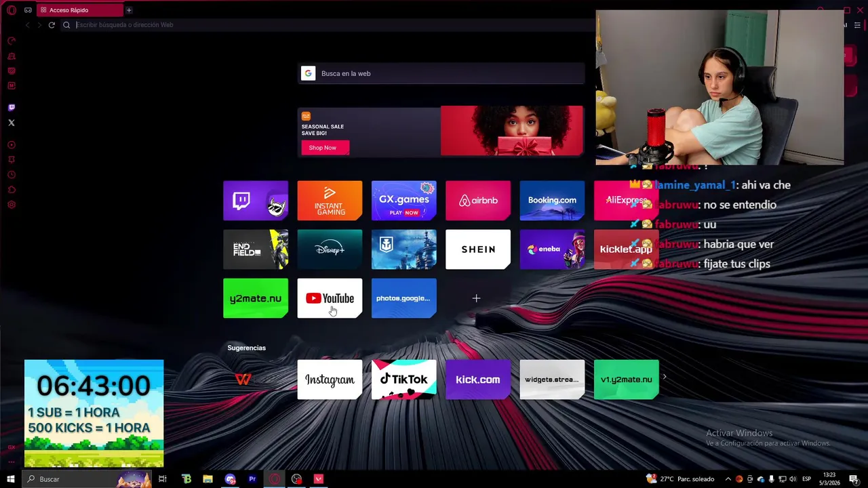
Task: Open Extensions cube icon in sidebar
Action: click(x=12, y=190)
